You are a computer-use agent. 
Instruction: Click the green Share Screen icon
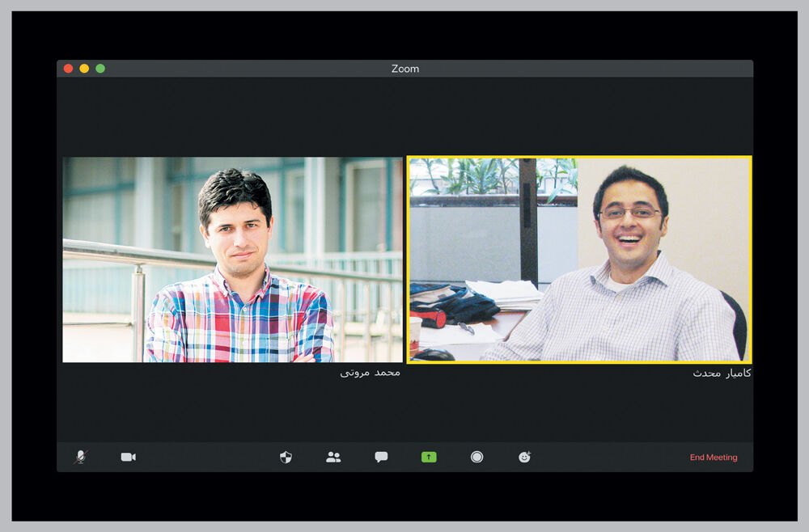429,458
